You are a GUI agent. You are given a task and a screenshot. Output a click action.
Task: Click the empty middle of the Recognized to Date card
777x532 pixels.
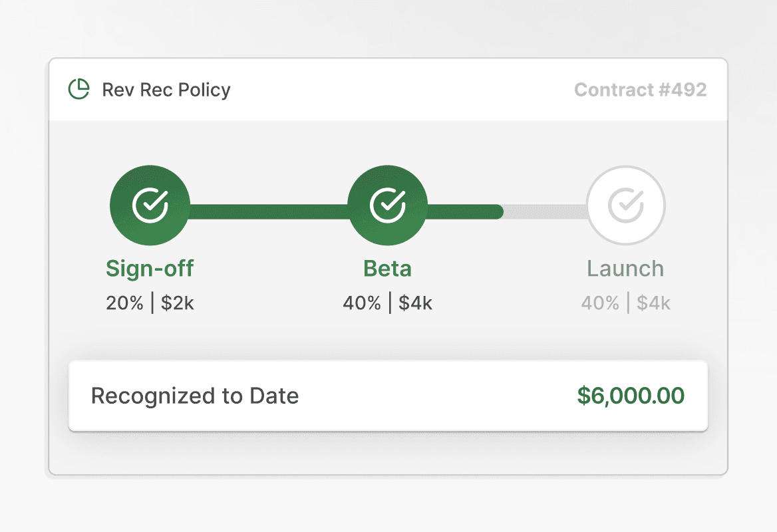[x=432, y=396]
